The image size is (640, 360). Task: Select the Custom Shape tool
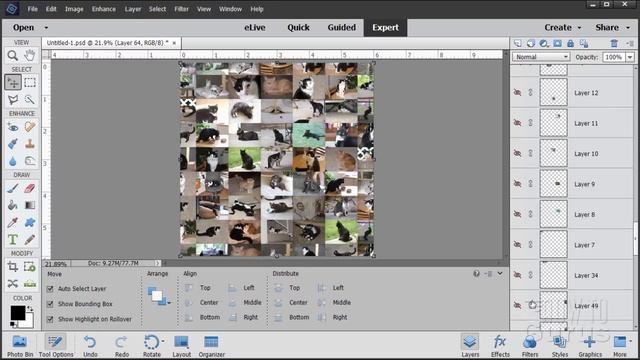[29, 222]
